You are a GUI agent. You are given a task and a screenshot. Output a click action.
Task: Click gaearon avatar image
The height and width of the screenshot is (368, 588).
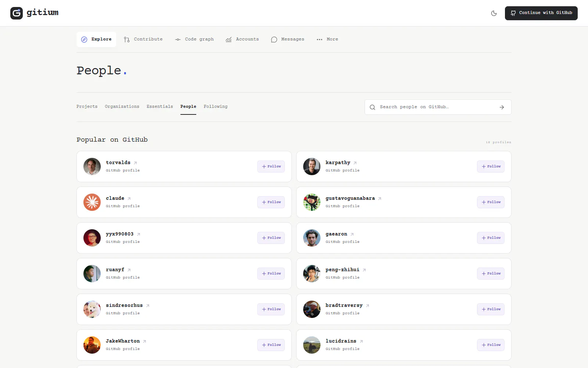click(x=312, y=238)
